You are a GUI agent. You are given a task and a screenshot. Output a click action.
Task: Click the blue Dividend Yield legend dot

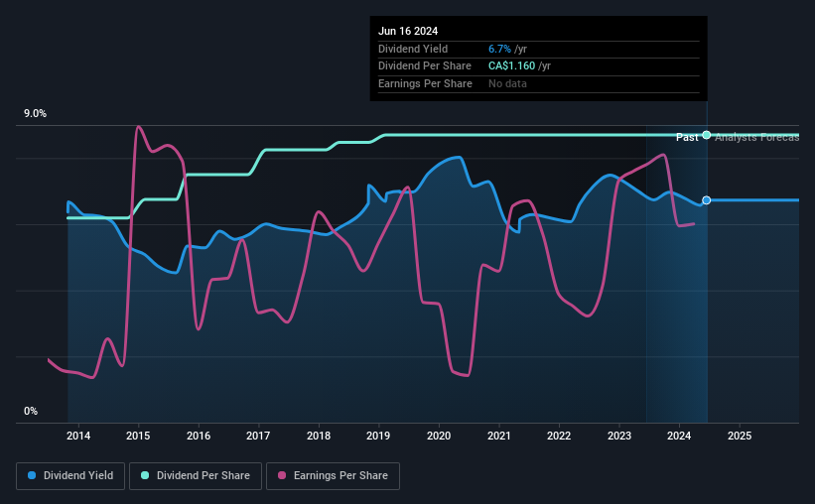tap(32, 475)
